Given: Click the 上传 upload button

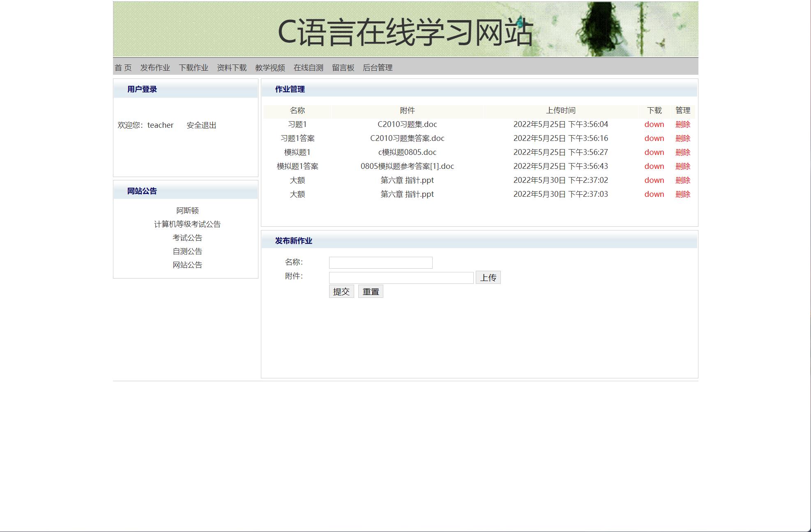Looking at the screenshot, I should (x=488, y=277).
